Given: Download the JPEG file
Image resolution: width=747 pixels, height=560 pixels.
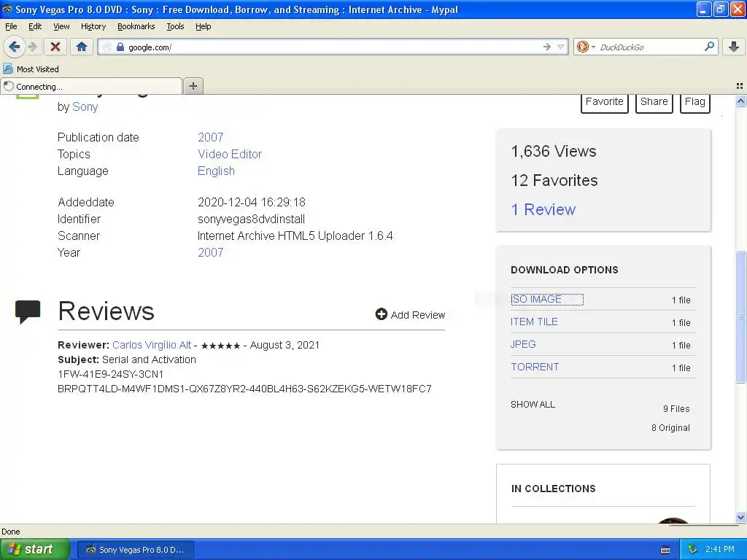Looking at the screenshot, I should click(x=523, y=344).
